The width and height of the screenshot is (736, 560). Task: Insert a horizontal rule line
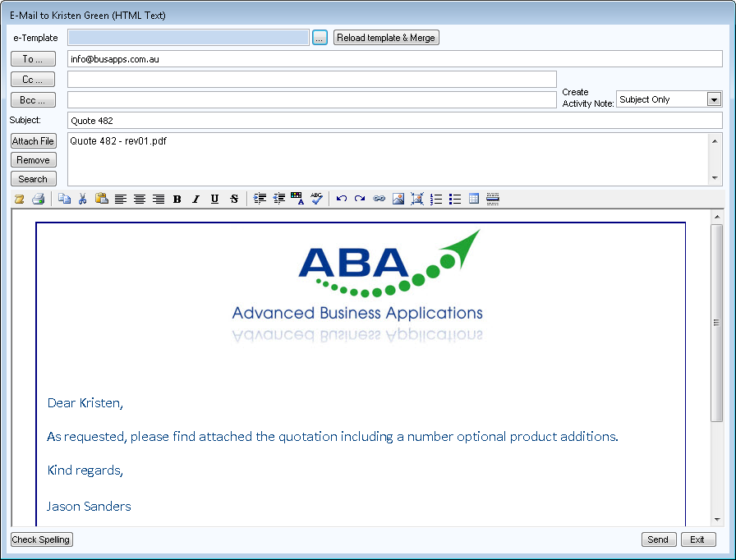pyautogui.click(x=492, y=199)
